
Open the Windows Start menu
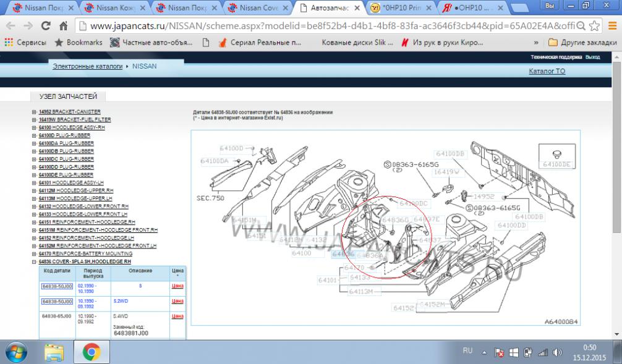[x=16, y=352]
